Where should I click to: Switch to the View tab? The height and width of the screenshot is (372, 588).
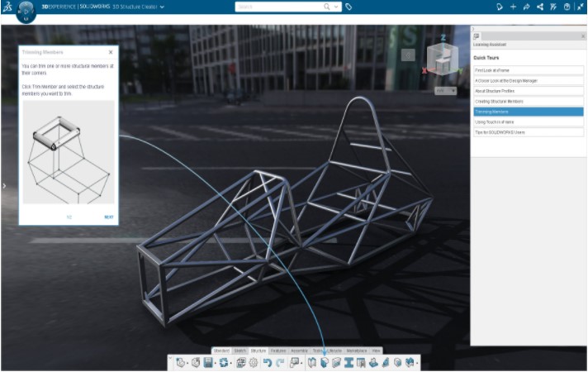click(376, 351)
